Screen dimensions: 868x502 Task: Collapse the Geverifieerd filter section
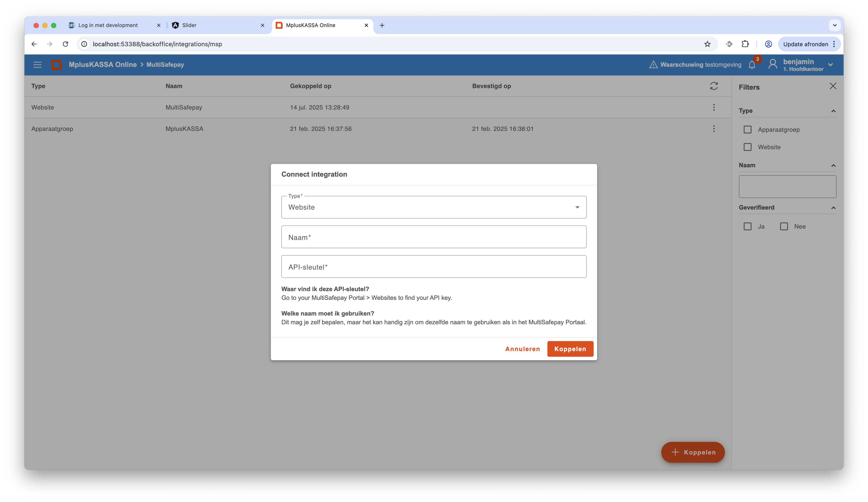(x=833, y=208)
